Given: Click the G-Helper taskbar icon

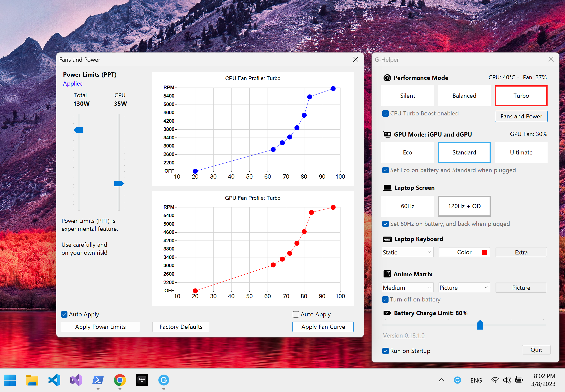Looking at the screenshot, I should 164,380.
